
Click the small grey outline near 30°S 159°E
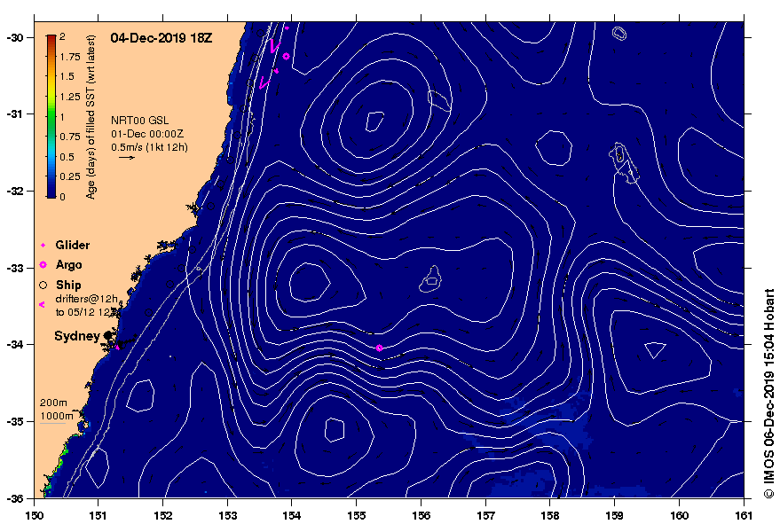tap(619, 34)
